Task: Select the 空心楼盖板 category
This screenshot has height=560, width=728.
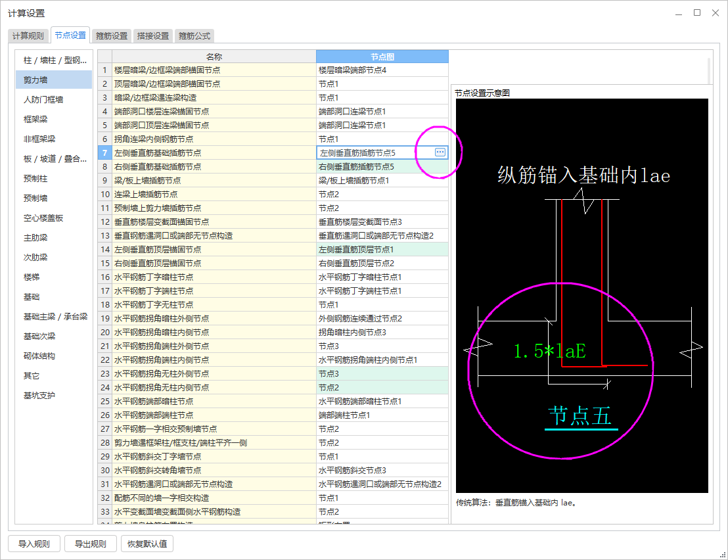Action: coord(55,218)
